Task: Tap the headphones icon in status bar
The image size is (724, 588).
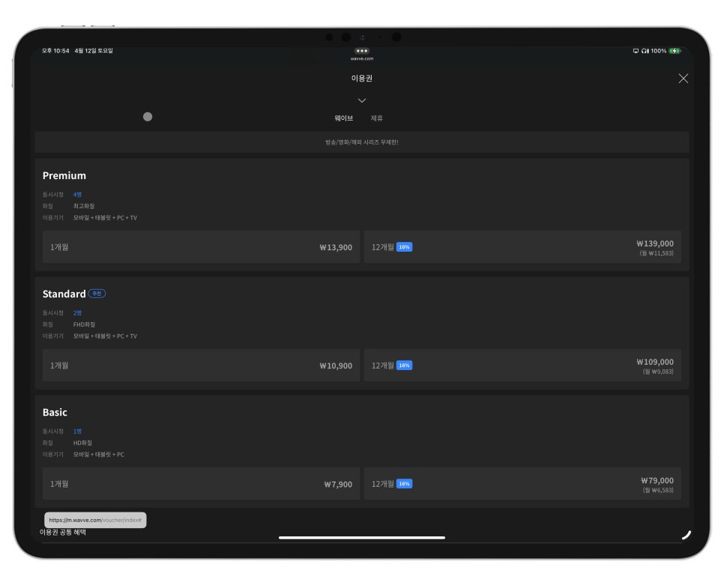Action: [645, 51]
